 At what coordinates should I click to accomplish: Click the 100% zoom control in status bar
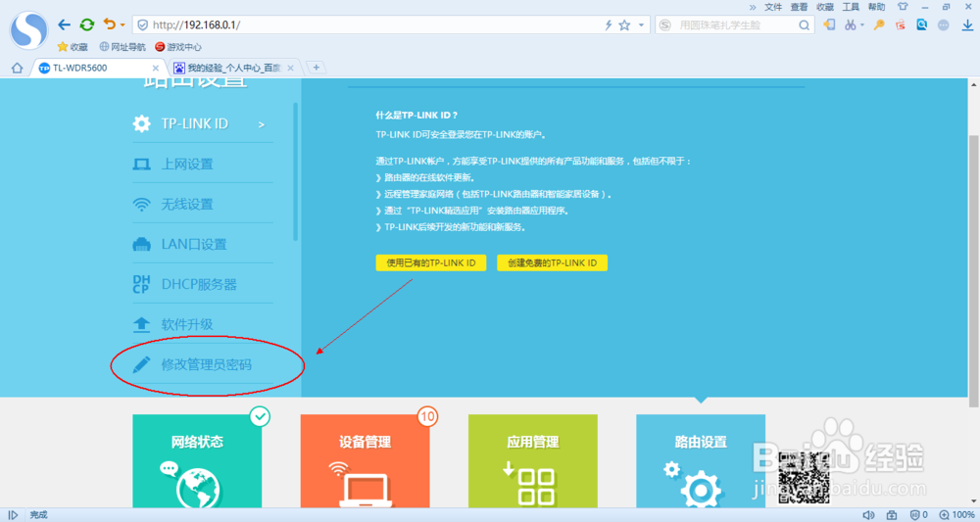pyautogui.click(x=957, y=515)
